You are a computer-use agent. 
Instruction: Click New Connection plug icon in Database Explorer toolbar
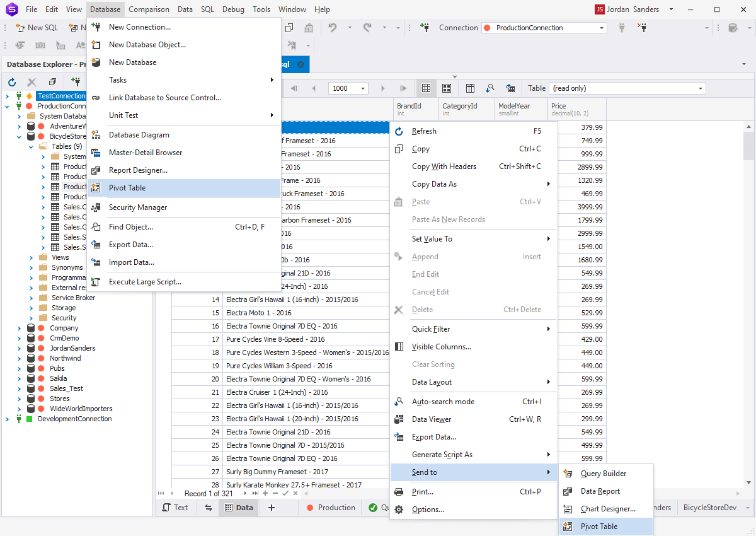click(x=75, y=82)
